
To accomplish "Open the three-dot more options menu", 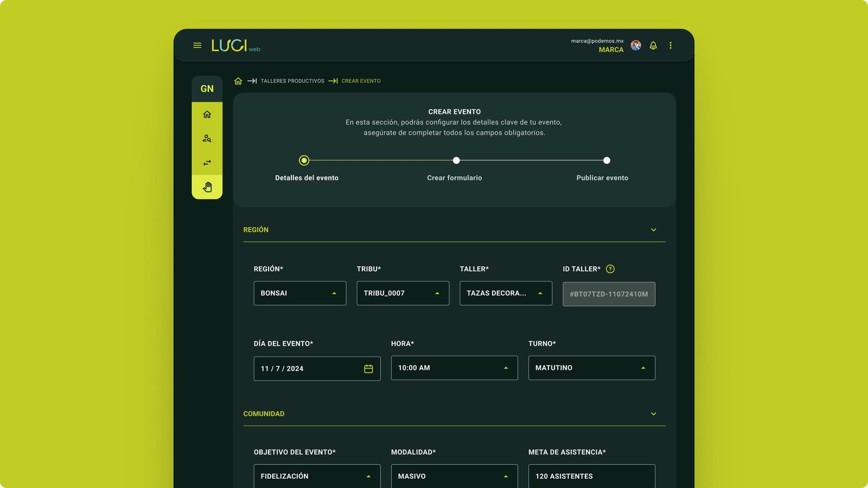I will (x=671, y=46).
